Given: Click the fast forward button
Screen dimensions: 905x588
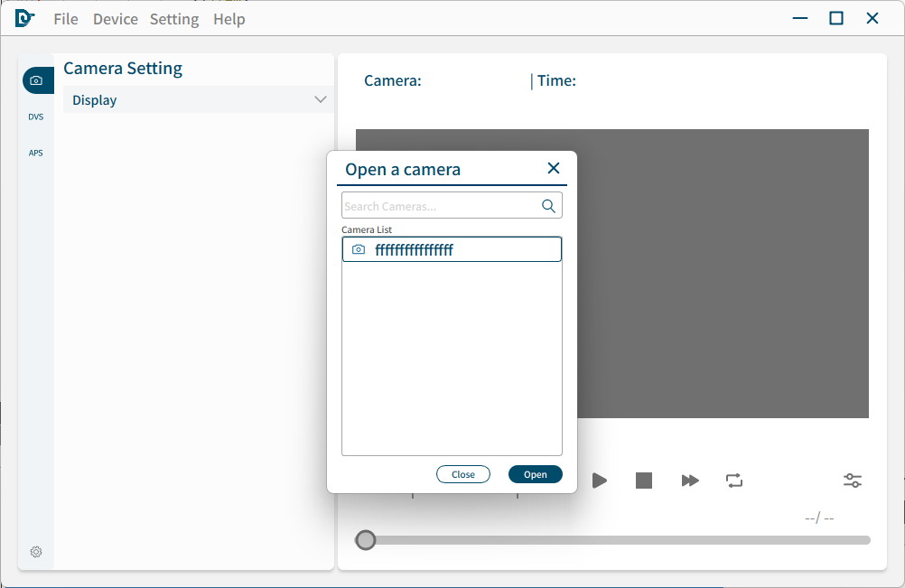Looking at the screenshot, I should (690, 481).
